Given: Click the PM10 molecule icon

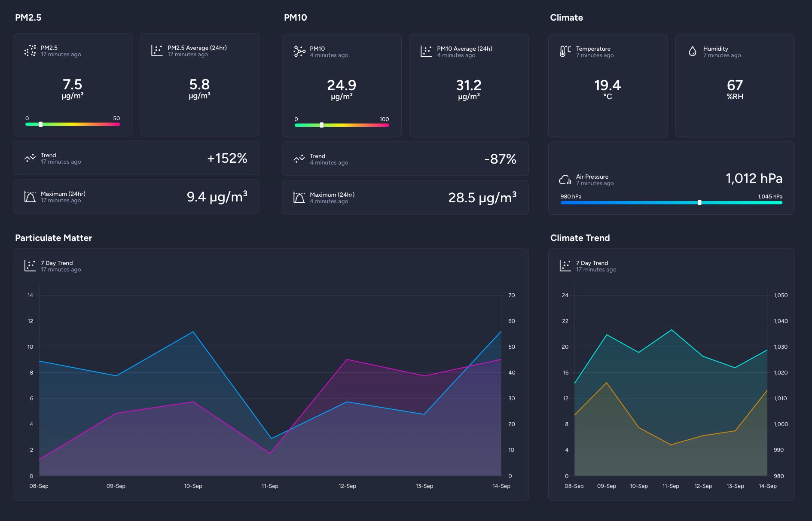Looking at the screenshot, I should pos(299,52).
